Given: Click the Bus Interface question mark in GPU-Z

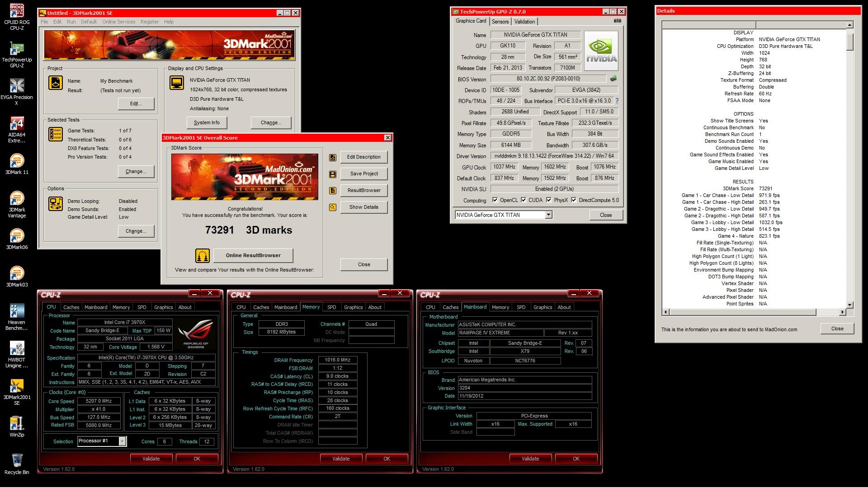Looking at the screenshot, I should coord(617,101).
